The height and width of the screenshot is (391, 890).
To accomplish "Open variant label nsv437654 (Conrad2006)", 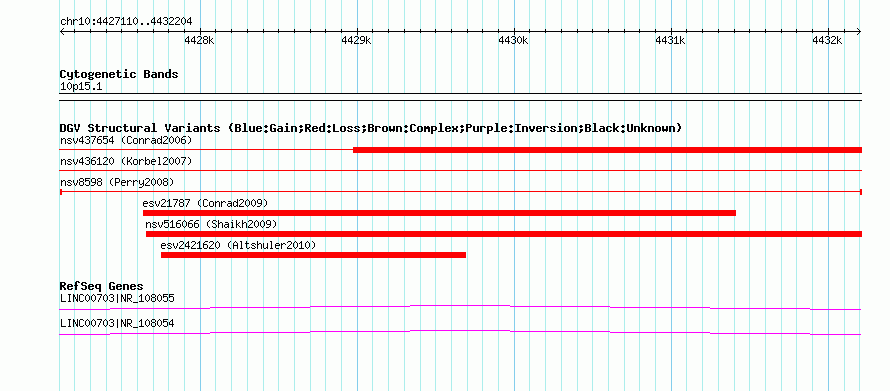I will (x=126, y=140).
